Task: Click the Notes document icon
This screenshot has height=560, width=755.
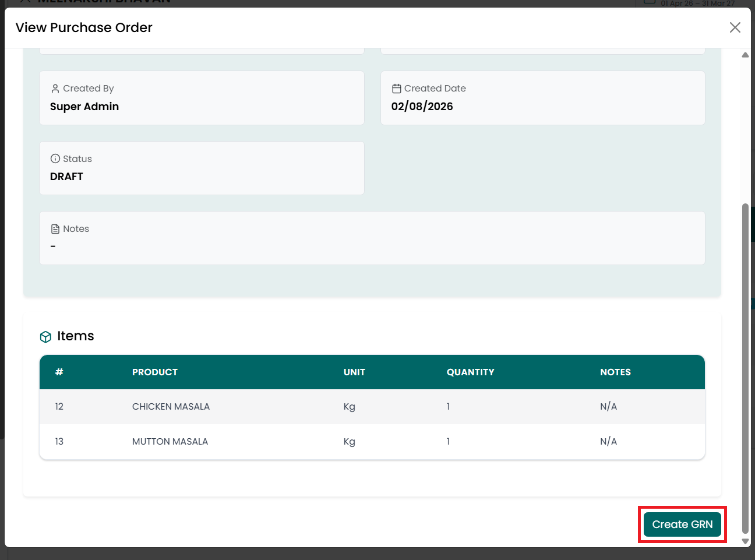Action: [x=55, y=229]
